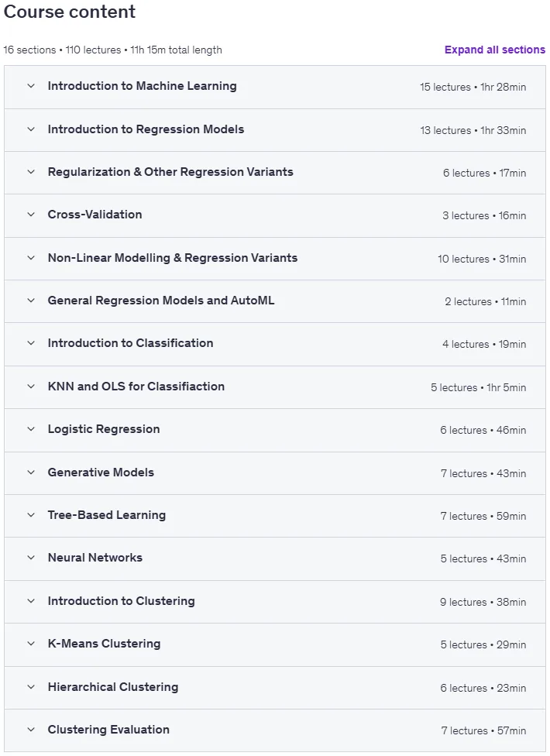Click chevron next to KNN and OLS for Classifiaction
This screenshot has height=756, width=550.
click(31, 387)
